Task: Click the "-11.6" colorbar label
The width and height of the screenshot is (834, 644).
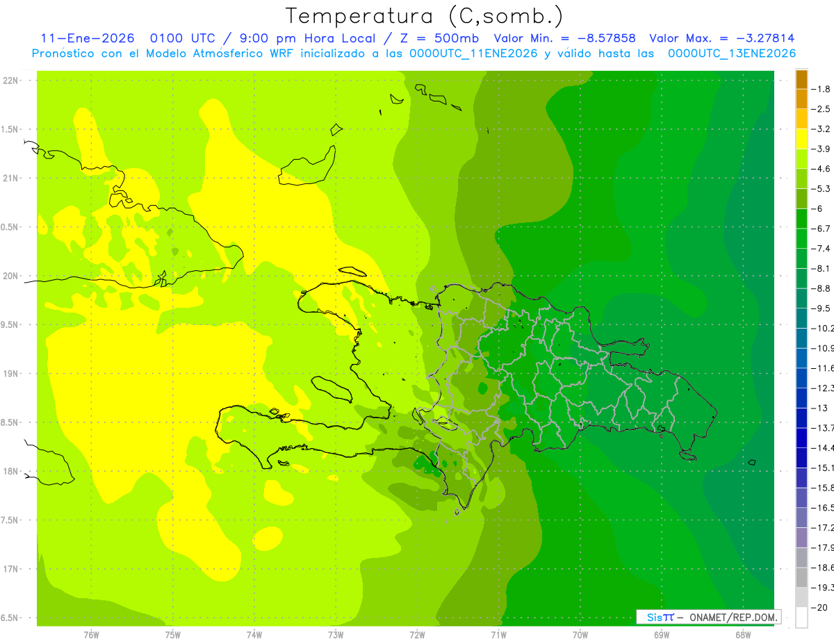Action: (x=823, y=368)
